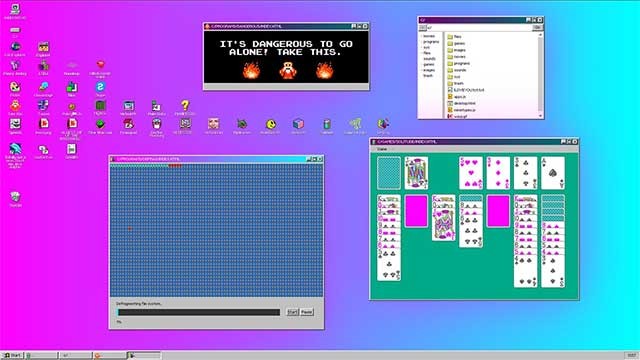Open the blue Skype S desktop icon
This screenshot has width=640, height=360.
[x=100, y=87]
